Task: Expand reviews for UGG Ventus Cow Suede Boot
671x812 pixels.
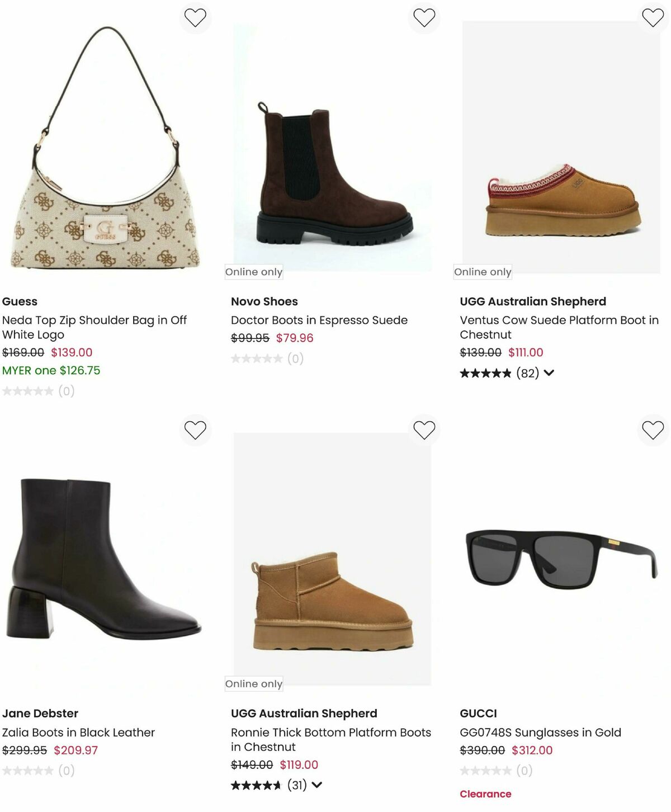Action: (550, 372)
